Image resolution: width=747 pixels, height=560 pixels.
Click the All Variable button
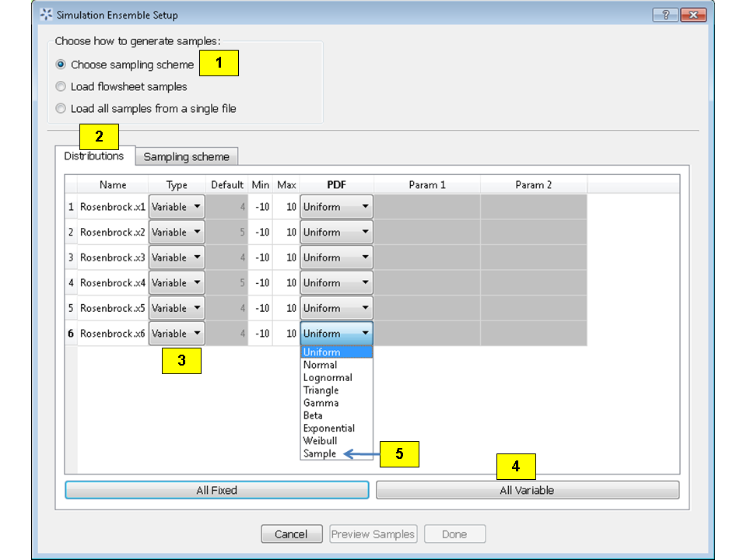tap(527, 490)
